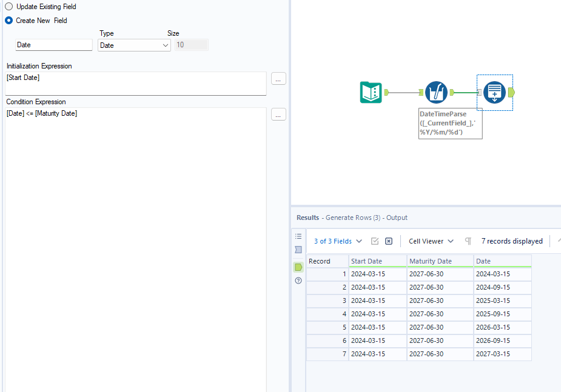This screenshot has height=392, width=561.
Task: Click the new field name input containing Date
Action: [53, 44]
